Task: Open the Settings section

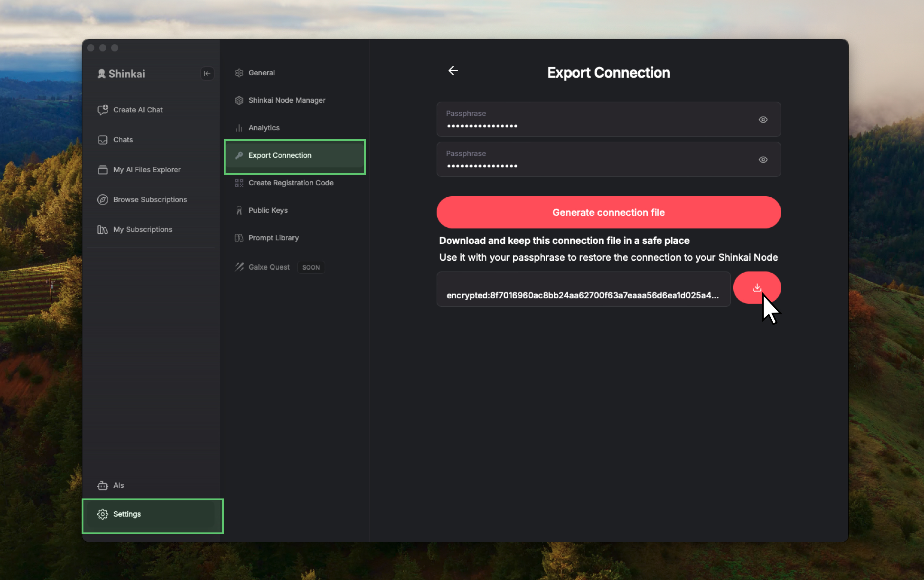Action: tap(127, 514)
